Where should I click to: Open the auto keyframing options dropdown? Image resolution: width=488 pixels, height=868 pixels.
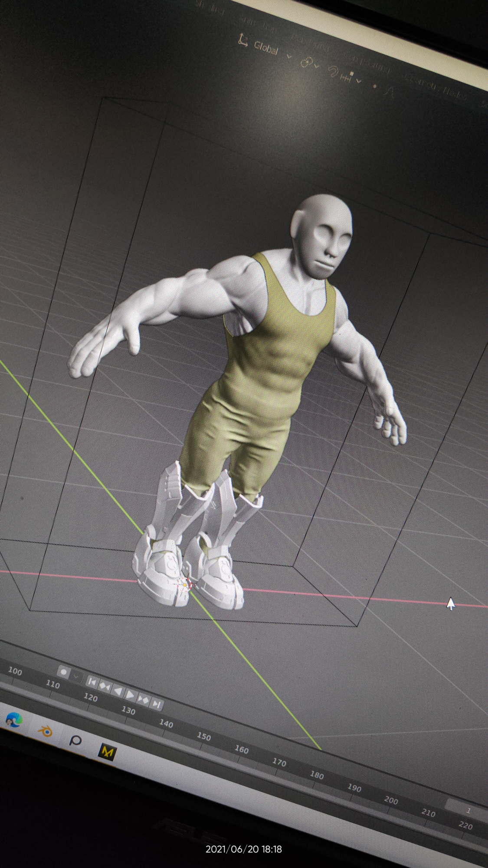pyautogui.click(x=76, y=676)
